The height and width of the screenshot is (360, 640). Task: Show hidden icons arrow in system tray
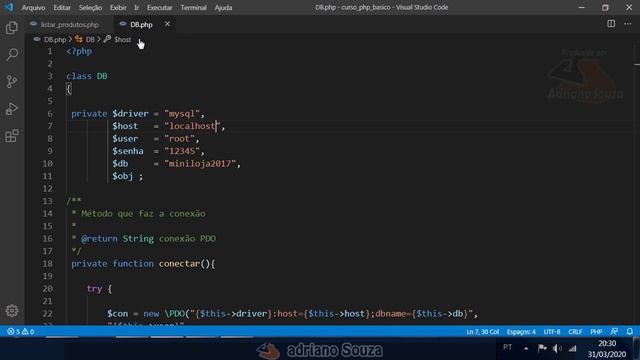pos(526,348)
